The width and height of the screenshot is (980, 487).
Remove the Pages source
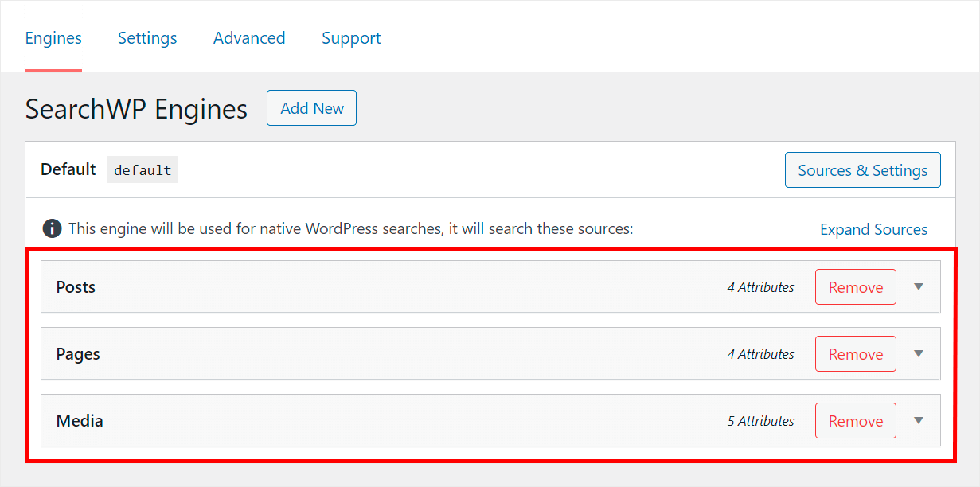(856, 354)
